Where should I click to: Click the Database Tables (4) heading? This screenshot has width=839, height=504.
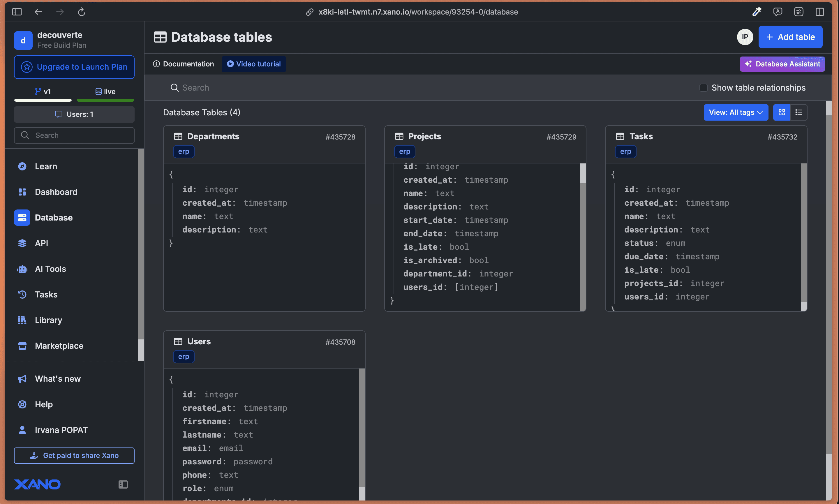[x=202, y=112]
